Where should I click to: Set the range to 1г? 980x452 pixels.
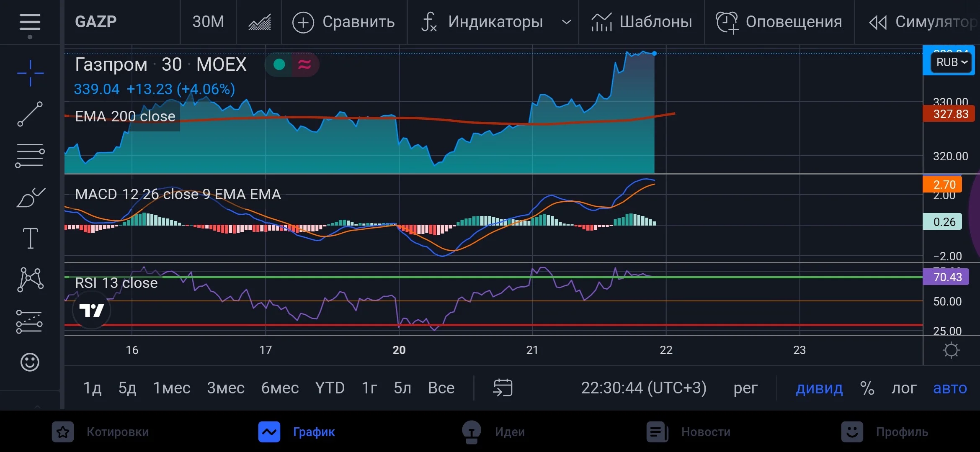coord(369,388)
